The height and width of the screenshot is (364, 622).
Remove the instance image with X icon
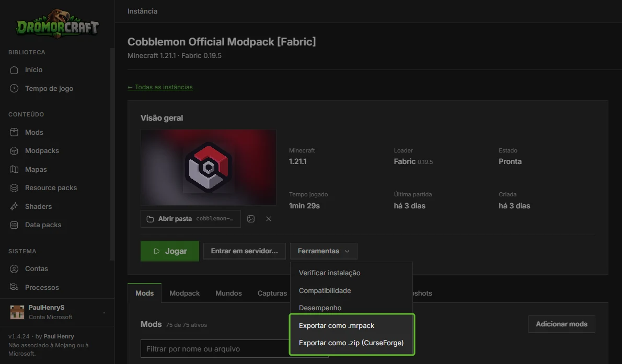click(x=269, y=219)
